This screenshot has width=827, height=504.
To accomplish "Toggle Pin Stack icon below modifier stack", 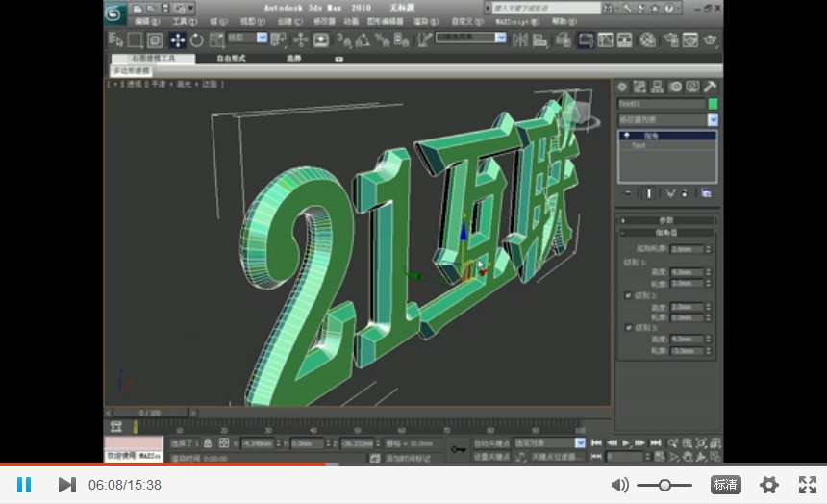I will tap(627, 193).
